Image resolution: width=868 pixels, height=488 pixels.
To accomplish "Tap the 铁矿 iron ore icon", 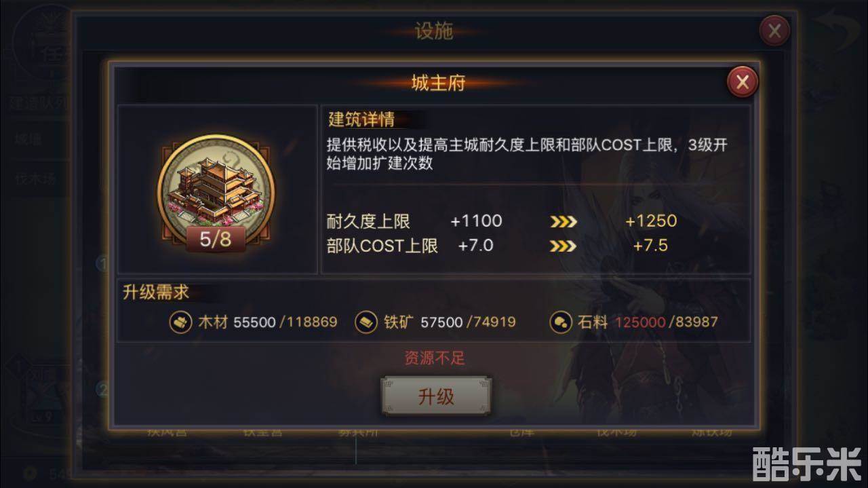I will click(366, 322).
